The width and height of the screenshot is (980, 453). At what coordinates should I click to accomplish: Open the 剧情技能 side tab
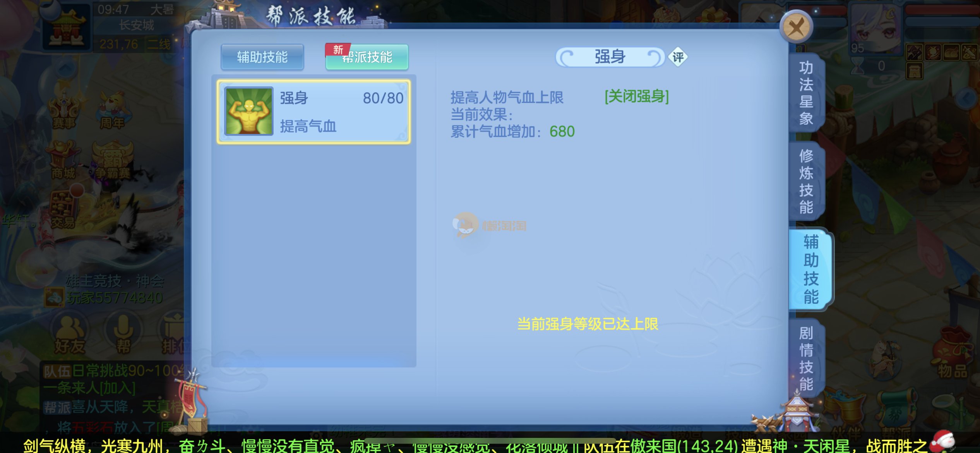tap(806, 359)
